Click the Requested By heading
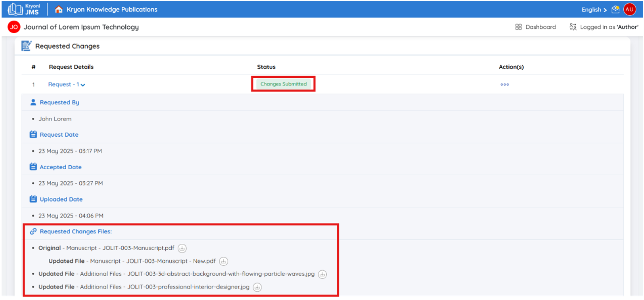 (59, 102)
